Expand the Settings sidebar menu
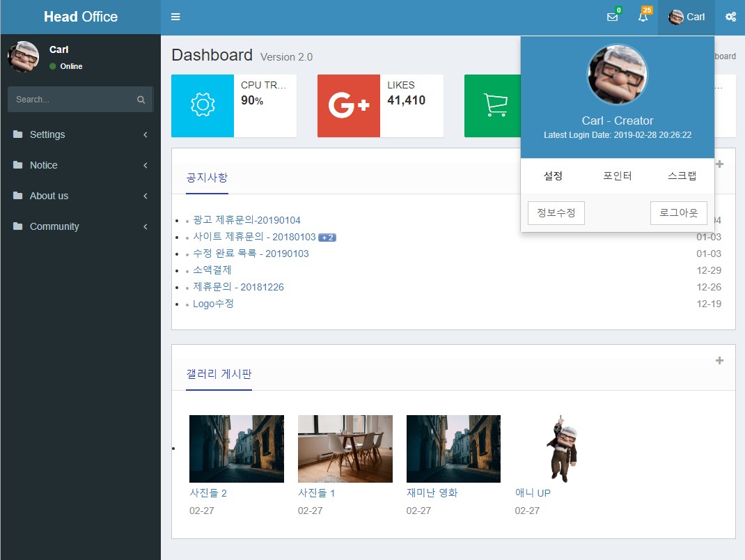745x560 pixels. 80,134
